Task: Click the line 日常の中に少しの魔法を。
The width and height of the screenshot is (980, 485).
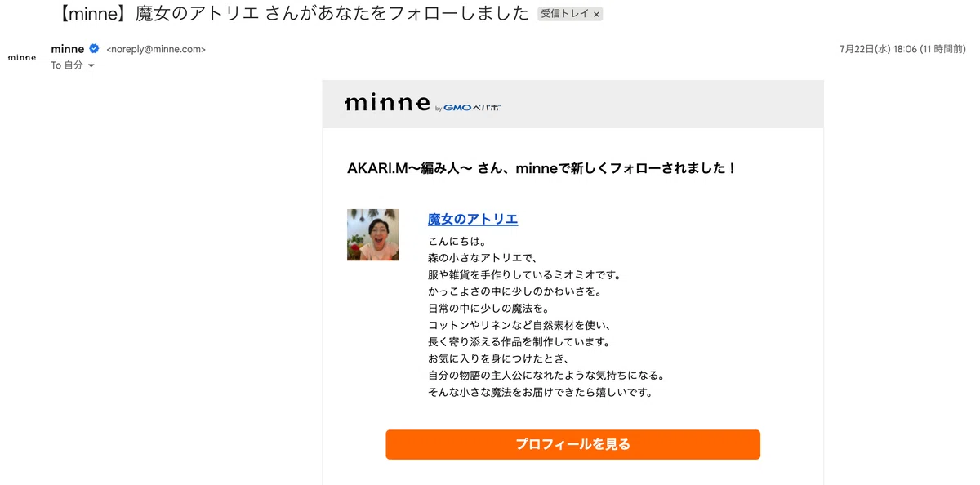Action: click(488, 308)
